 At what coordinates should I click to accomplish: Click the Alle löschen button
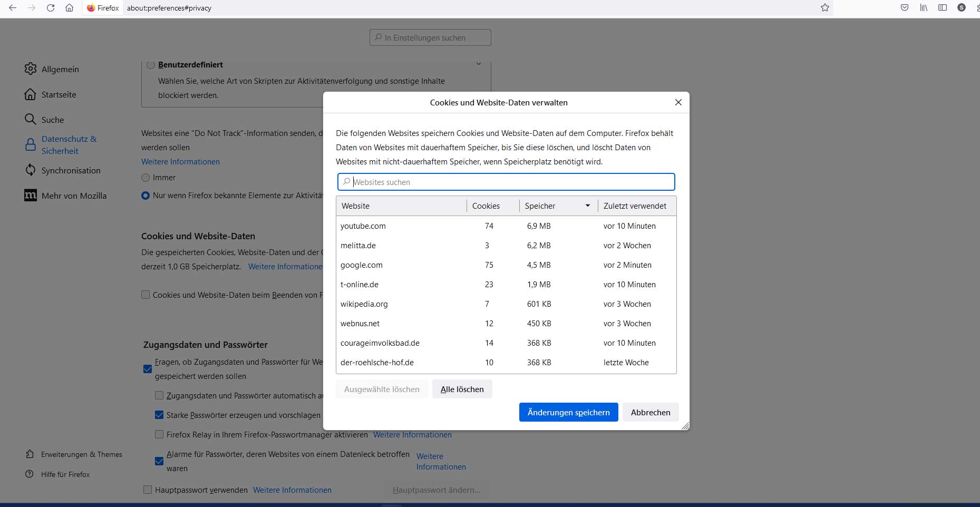(x=462, y=389)
